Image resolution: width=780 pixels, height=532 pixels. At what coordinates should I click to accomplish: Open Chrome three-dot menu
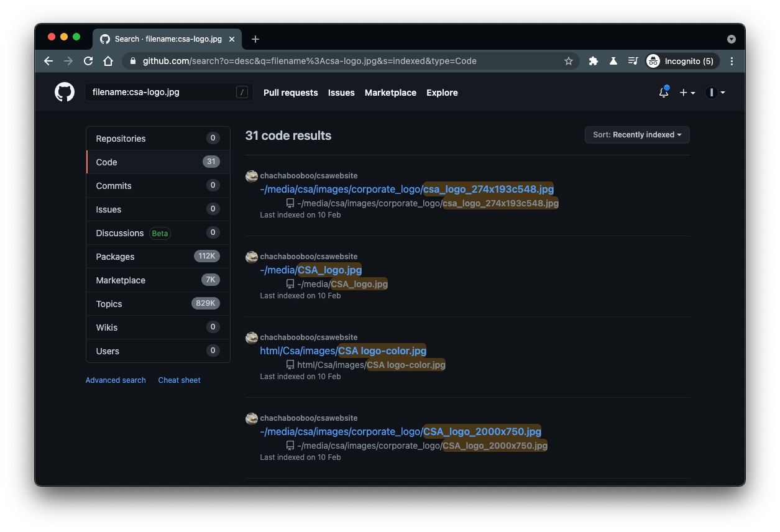[x=732, y=61]
